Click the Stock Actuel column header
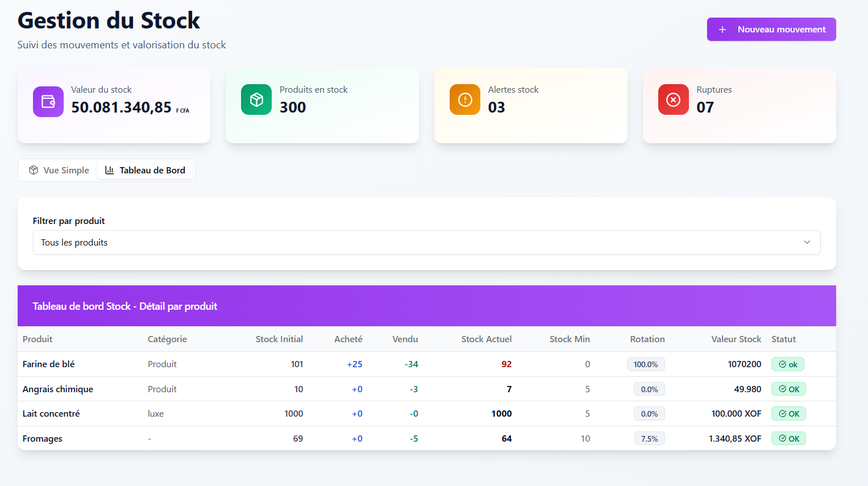The height and width of the screenshot is (486, 868). pyautogui.click(x=486, y=339)
